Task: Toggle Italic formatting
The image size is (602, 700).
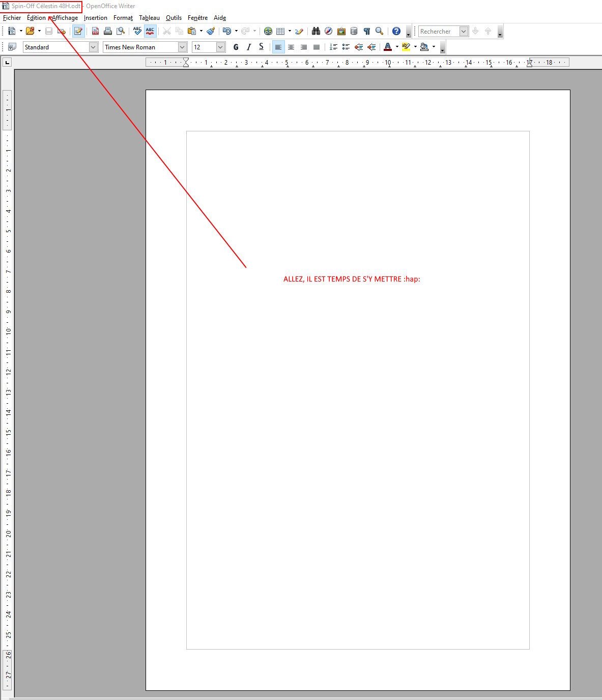Action: click(248, 47)
